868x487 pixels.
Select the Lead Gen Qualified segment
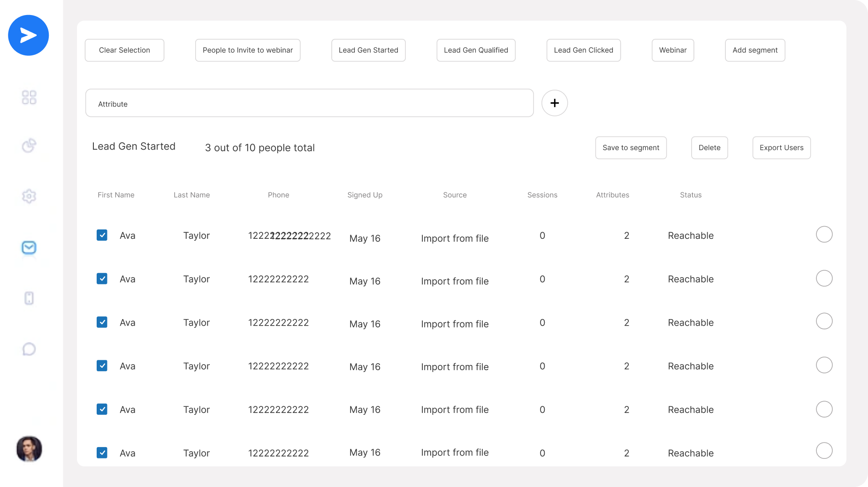tap(476, 50)
